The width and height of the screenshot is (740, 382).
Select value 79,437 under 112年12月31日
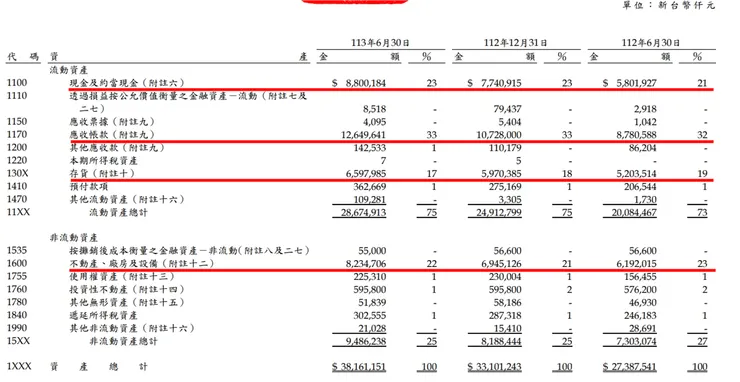[x=507, y=109]
